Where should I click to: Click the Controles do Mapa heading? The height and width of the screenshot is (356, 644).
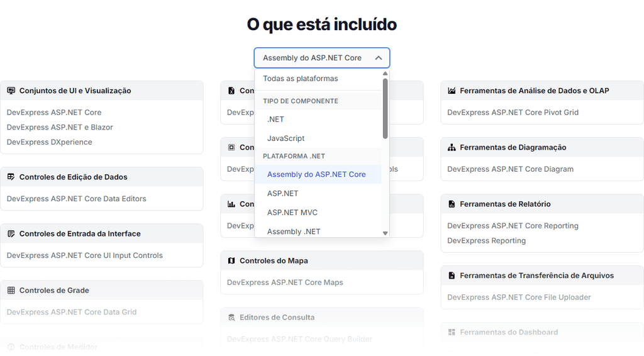coord(274,261)
